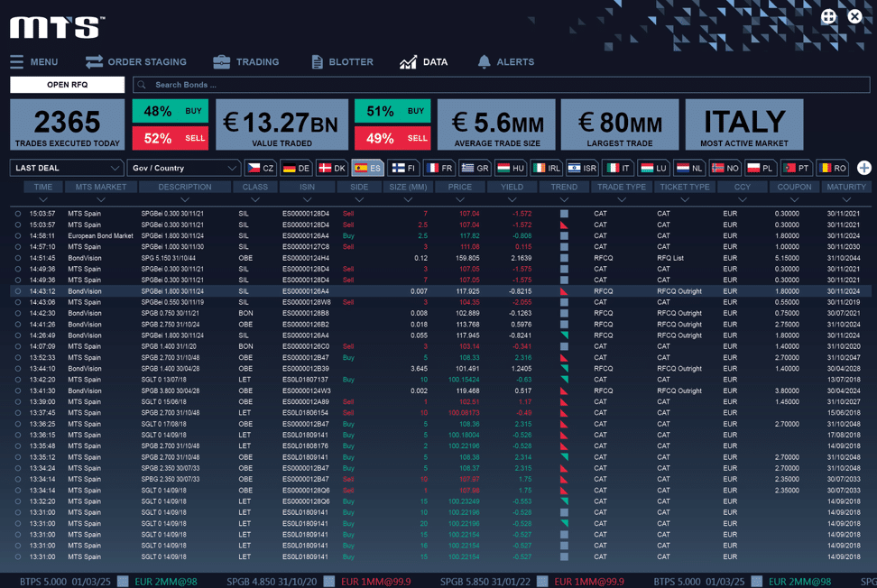This screenshot has width=877, height=588.
Task: Select radio button for 14:58:11 European Bond Market row
Action: (x=18, y=236)
